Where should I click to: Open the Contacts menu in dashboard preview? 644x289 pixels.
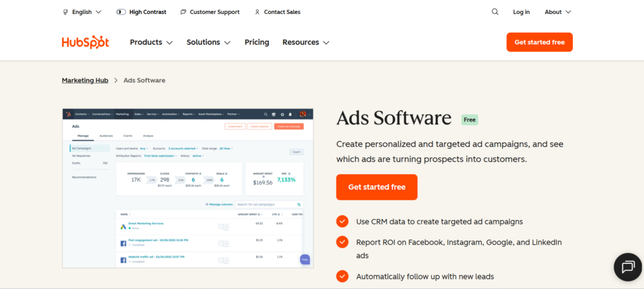point(82,114)
